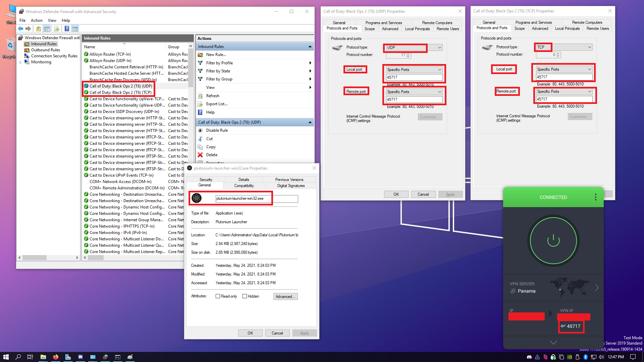Check the Hidden attribute checkbox

tap(245, 296)
